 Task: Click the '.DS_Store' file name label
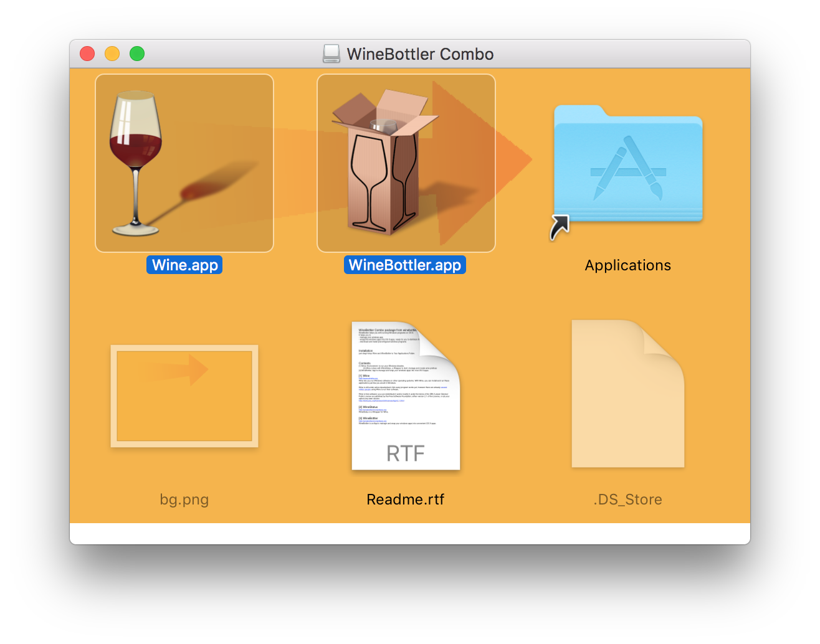coord(628,500)
